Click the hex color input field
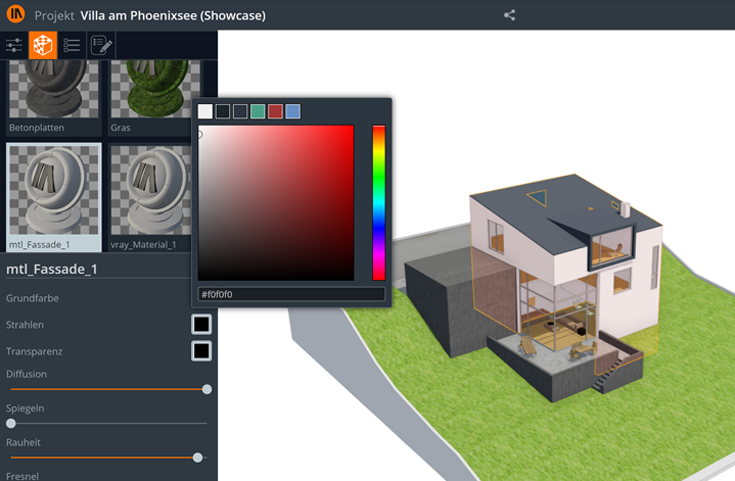The height and width of the screenshot is (481, 735). 291,294
